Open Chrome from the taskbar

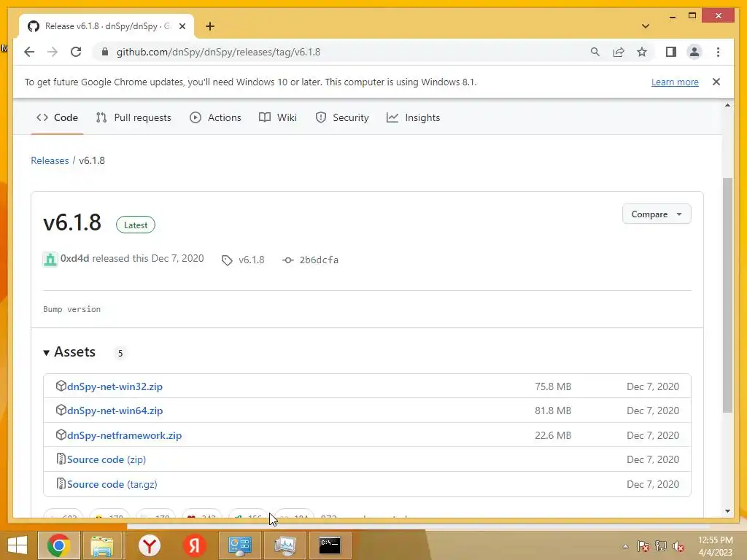[x=59, y=545]
